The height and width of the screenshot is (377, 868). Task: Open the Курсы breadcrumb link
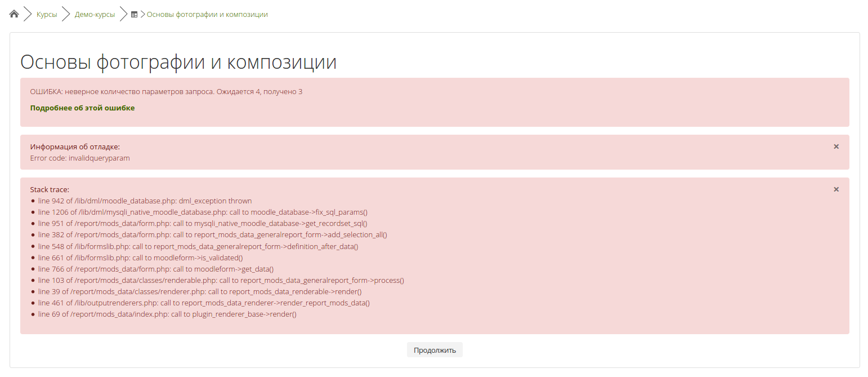tap(47, 15)
